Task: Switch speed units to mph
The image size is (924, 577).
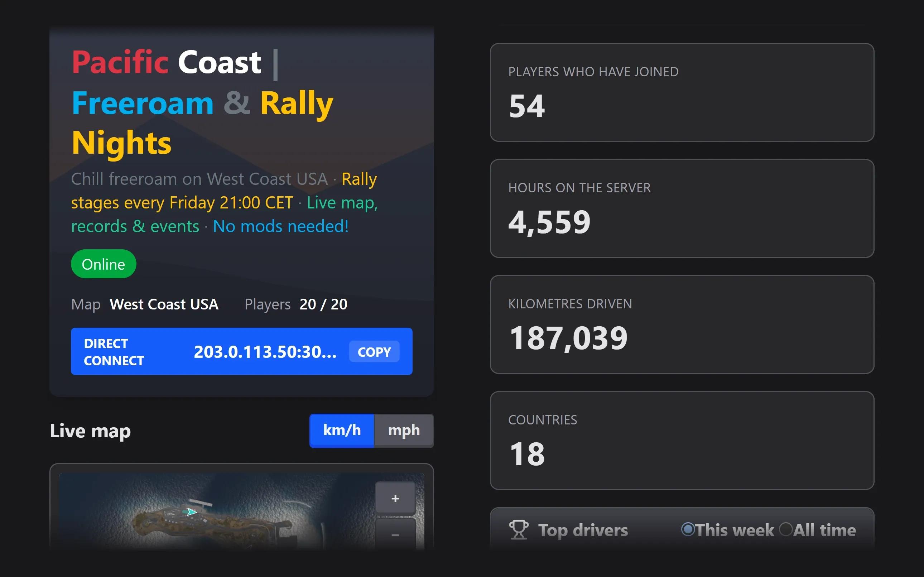Action: (x=404, y=431)
